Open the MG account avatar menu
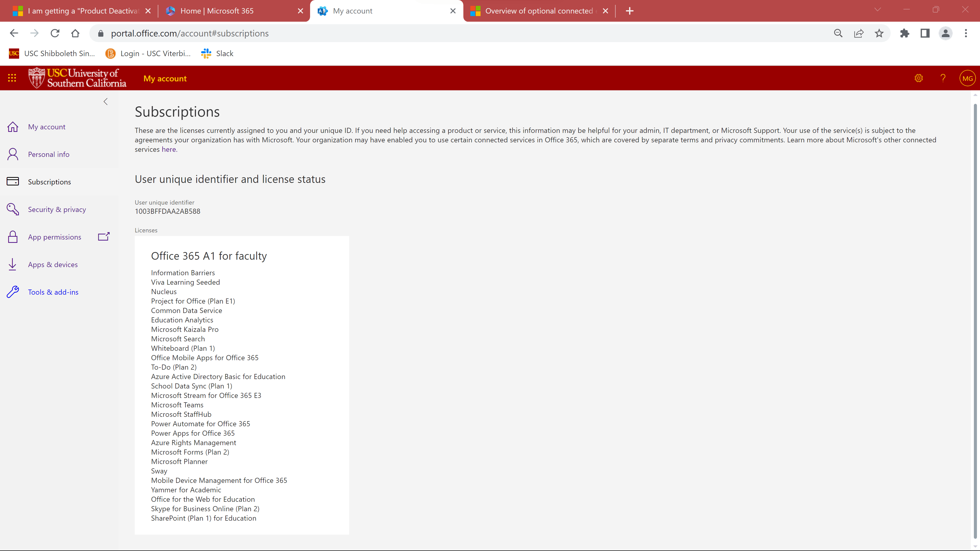Screen dimensions: 980x551 967,78
